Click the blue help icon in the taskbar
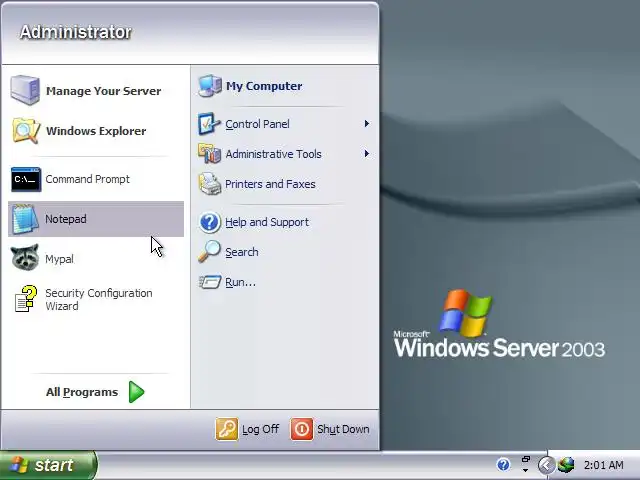This screenshot has height=480, width=640. 503,464
